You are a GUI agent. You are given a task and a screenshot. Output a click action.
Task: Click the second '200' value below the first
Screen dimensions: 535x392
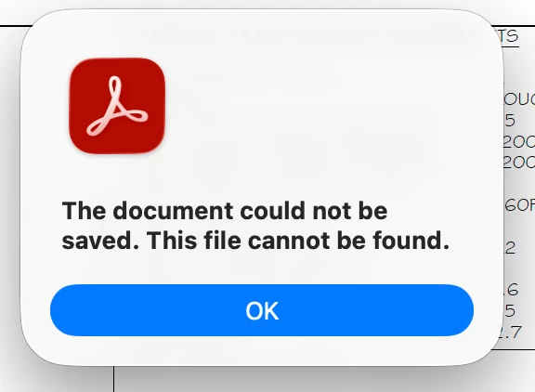[519, 162]
